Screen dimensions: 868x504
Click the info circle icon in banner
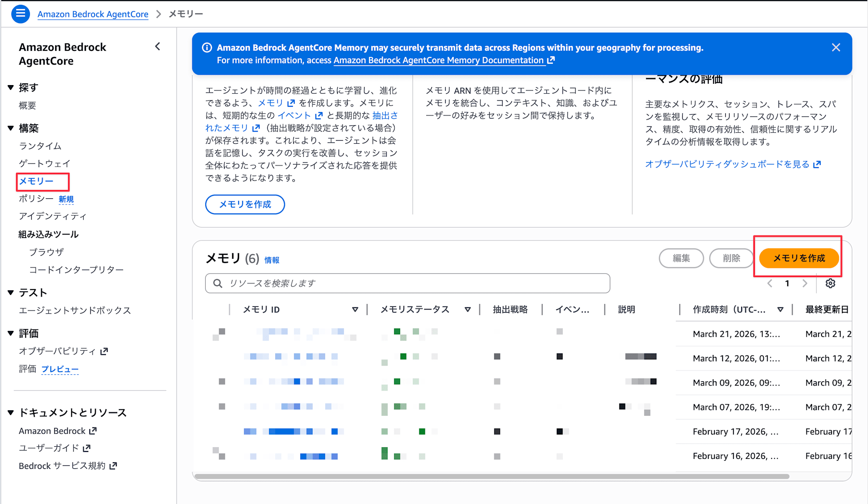click(x=207, y=48)
